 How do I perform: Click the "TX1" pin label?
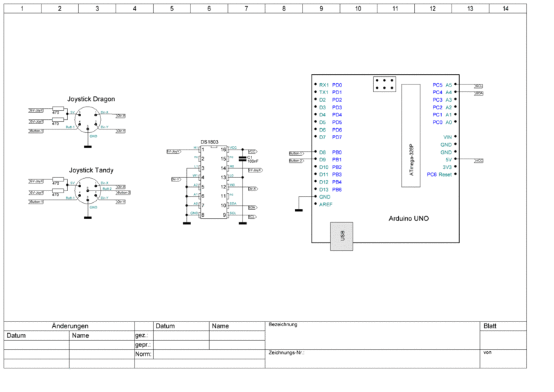tap(323, 92)
